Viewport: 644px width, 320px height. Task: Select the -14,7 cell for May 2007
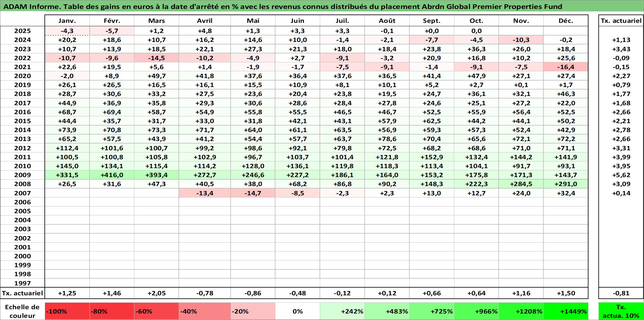point(253,193)
